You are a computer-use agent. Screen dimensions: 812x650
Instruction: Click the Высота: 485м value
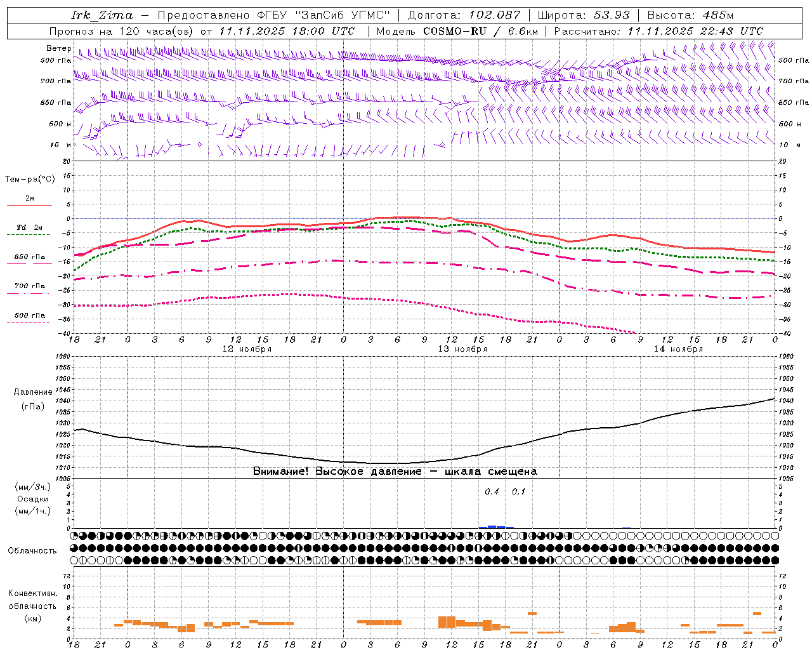(x=691, y=15)
